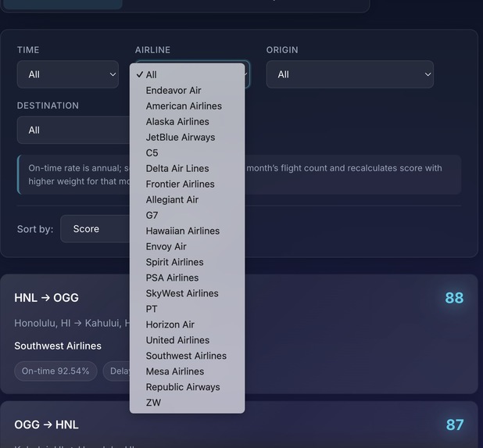This screenshot has width=483, height=448.
Task: Click the score 88 on HNL card
Action: pyautogui.click(x=454, y=298)
